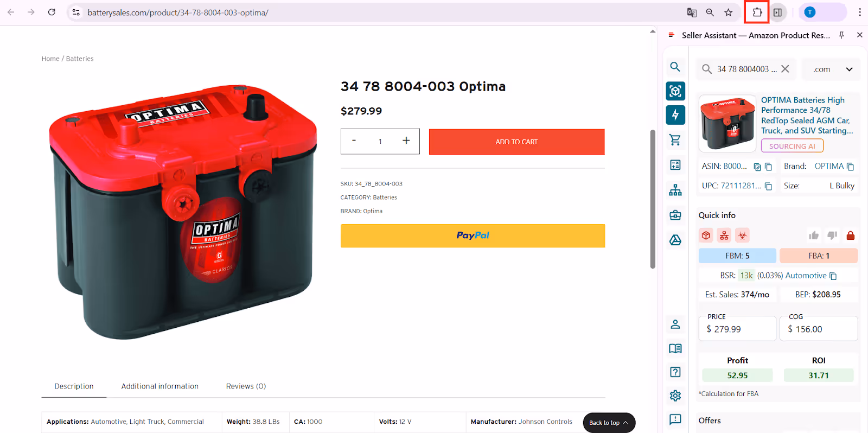The width and height of the screenshot is (868, 433).
Task: Decrease quantity with the minus button
Action: 354,141
